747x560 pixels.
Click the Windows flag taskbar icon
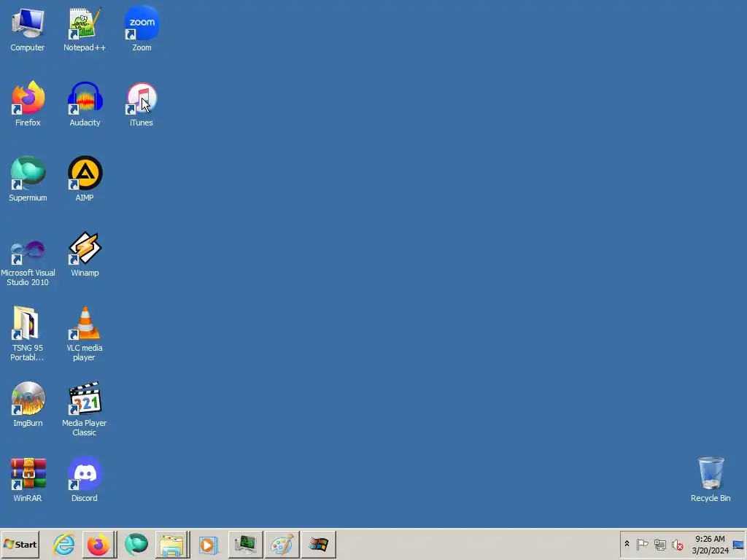click(319, 544)
